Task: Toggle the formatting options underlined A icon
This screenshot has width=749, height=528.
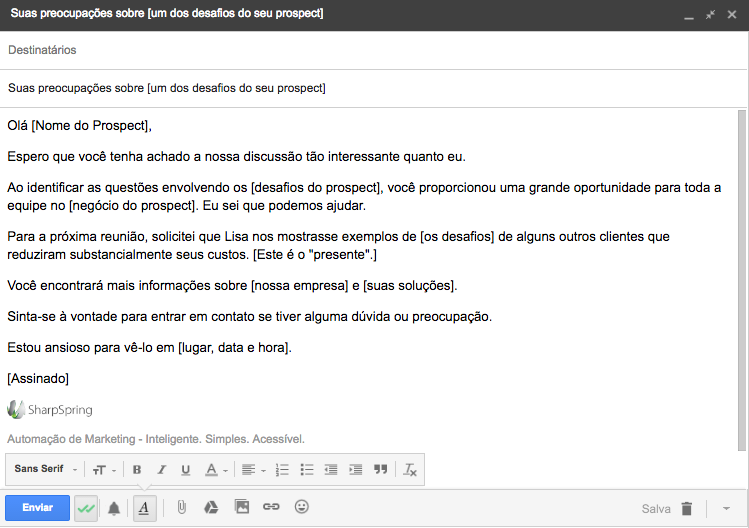Action: coord(144,508)
